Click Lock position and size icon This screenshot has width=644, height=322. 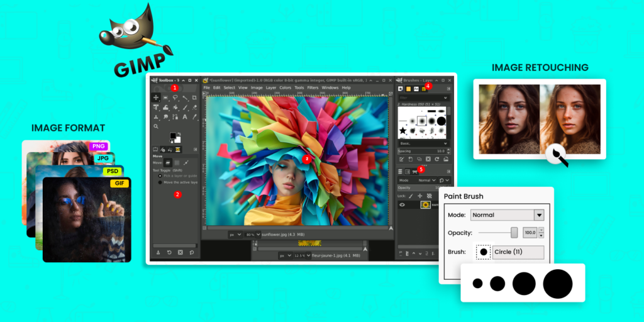419,196
